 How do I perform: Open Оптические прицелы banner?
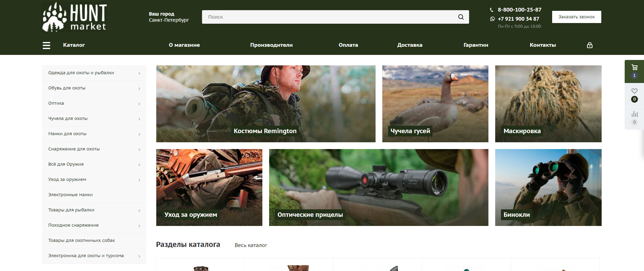379,187
